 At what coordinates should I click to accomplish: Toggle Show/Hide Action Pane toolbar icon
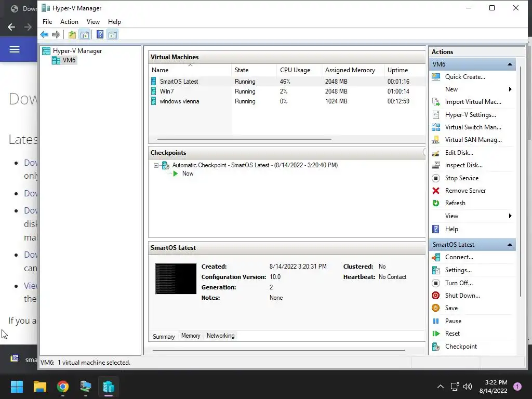click(113, 34)
